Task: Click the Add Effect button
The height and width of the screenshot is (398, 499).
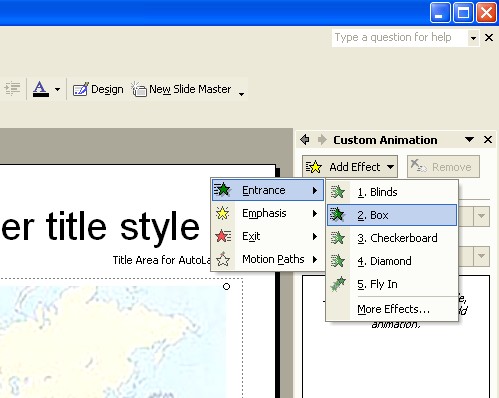Action: click(x=350, y=166)
